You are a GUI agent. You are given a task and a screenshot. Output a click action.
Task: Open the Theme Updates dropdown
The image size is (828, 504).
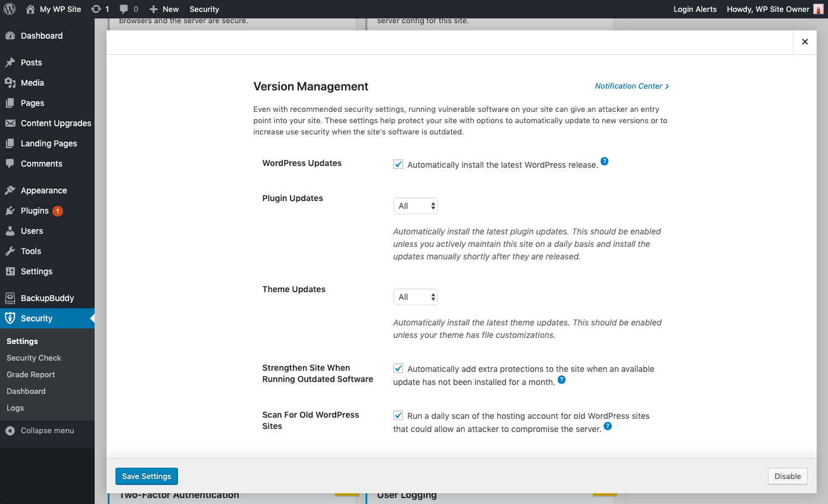point(415,297)
